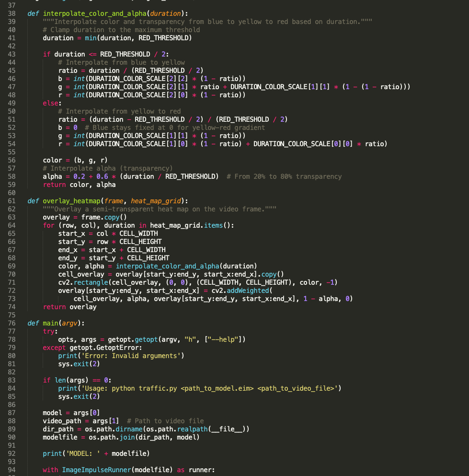Click the with keyword on line 94
The height and width of the screenshot is (476, 469).
[50, 470]
